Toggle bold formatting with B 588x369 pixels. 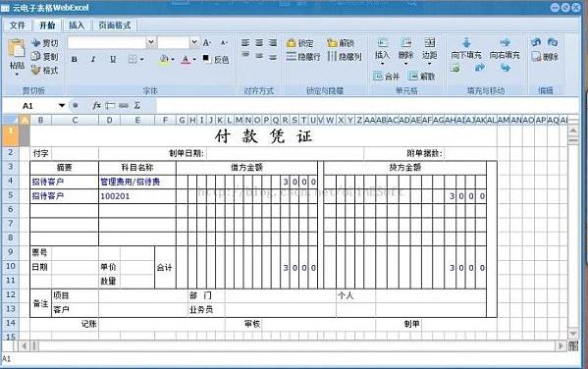pyautogui.click(x=75, y=59)
